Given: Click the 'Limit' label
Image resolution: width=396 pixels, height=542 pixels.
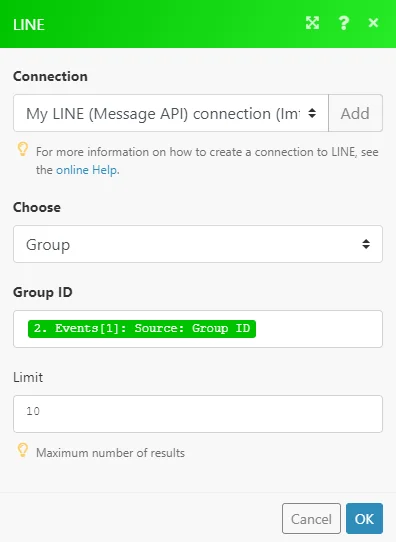Looking at the screenshot, I should click(28, 377).
